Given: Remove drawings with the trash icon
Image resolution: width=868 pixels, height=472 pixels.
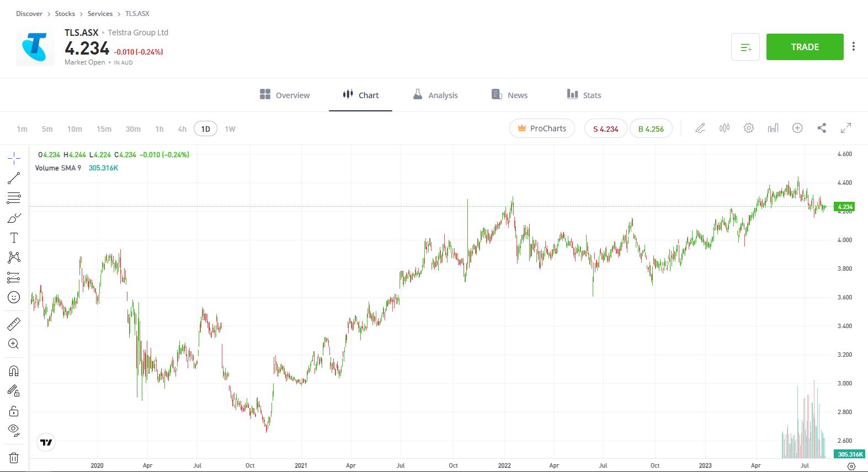Looking at the screenshot, I should pos(14,458).
